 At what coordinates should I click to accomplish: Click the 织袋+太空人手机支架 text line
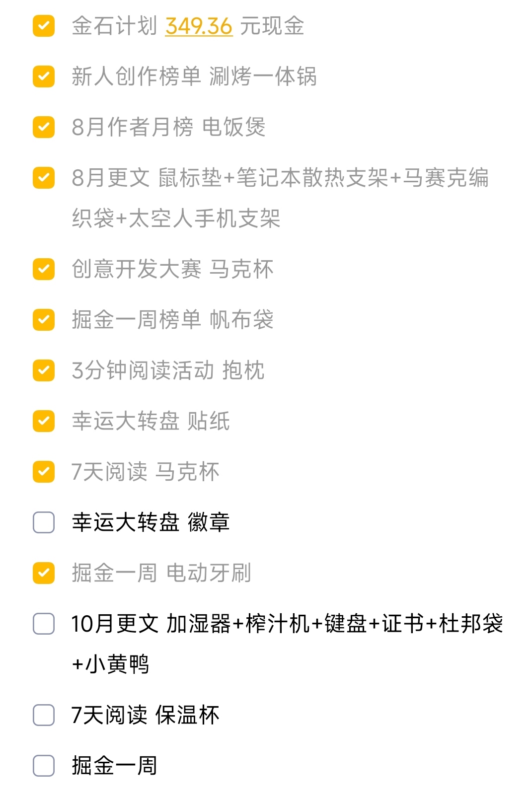176,218
